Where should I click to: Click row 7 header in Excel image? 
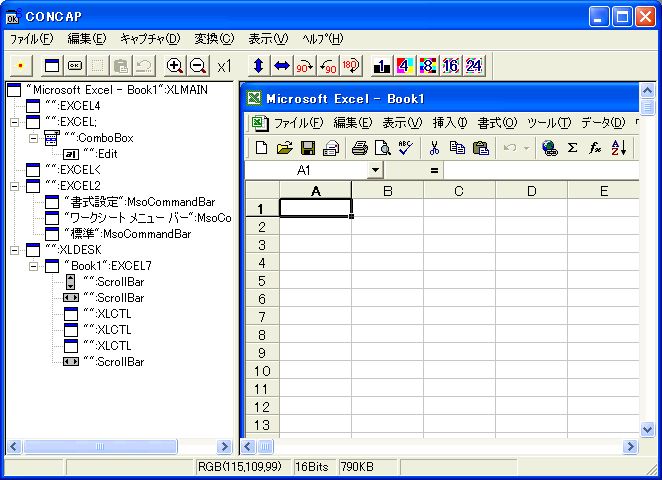tap(262, 317)
